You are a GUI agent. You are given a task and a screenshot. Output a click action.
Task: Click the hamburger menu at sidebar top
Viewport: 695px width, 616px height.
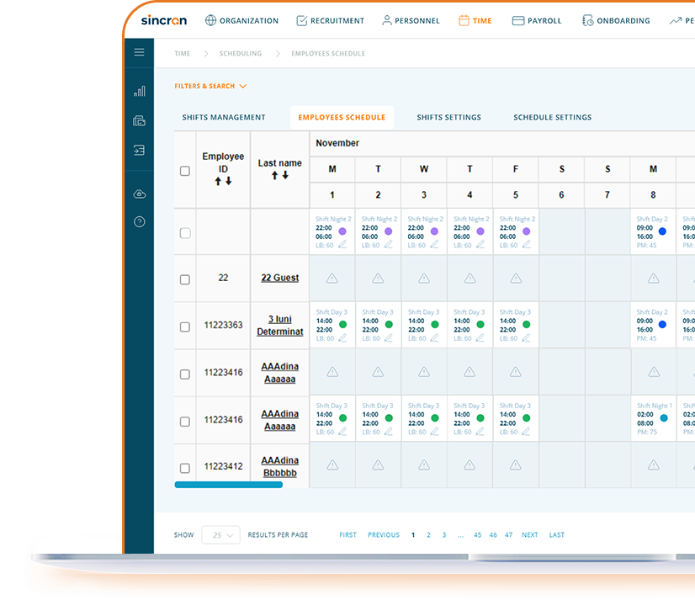point(139,52)
